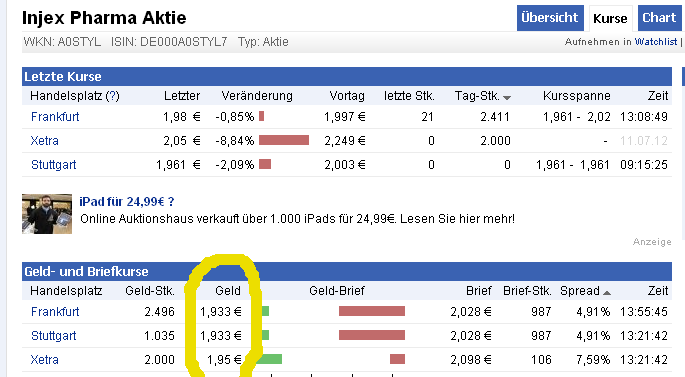
Task: Open Stuttgart in Letzte Kurse table
Action: pyautogui.click(x=54, y=165)
